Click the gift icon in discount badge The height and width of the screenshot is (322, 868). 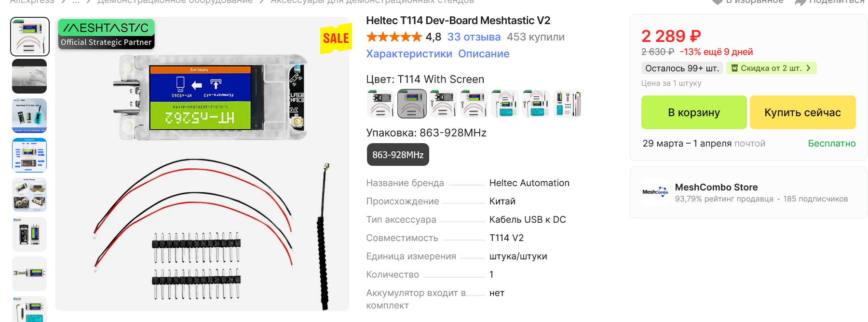point(734,68)
